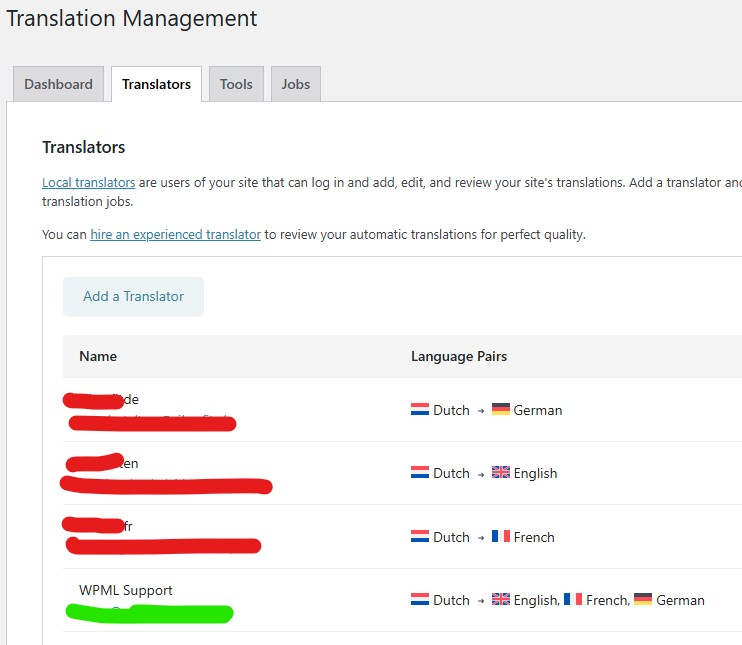This screenshot has height=645, width=742.
Task: Switch to the Tools tab
Action: pyautogui.click(x=236, y=84)
